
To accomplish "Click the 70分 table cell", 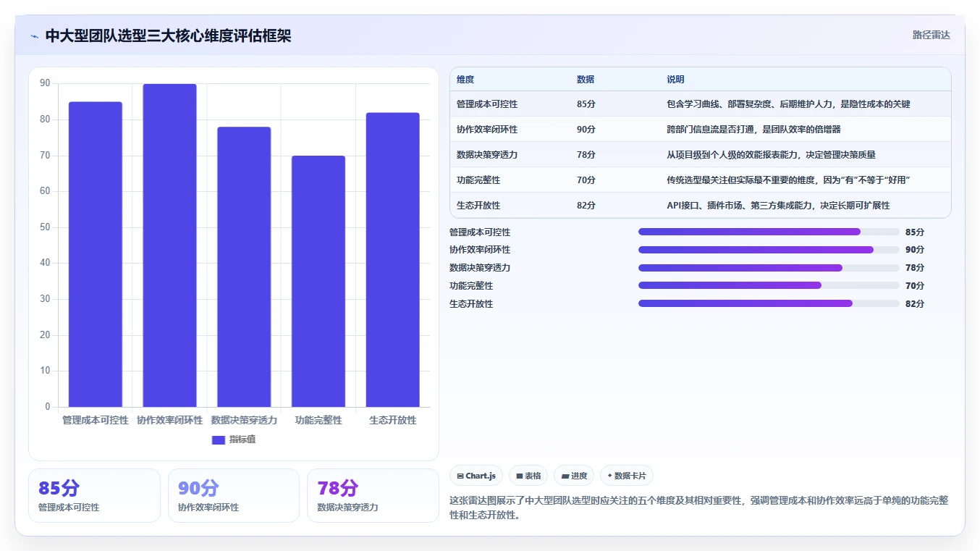I will [x=586, y=180].
